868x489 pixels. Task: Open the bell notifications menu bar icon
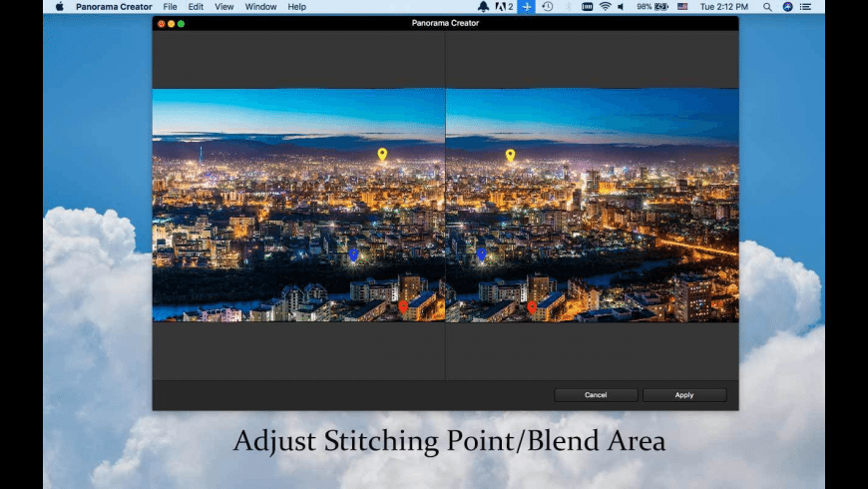point(483,7)
